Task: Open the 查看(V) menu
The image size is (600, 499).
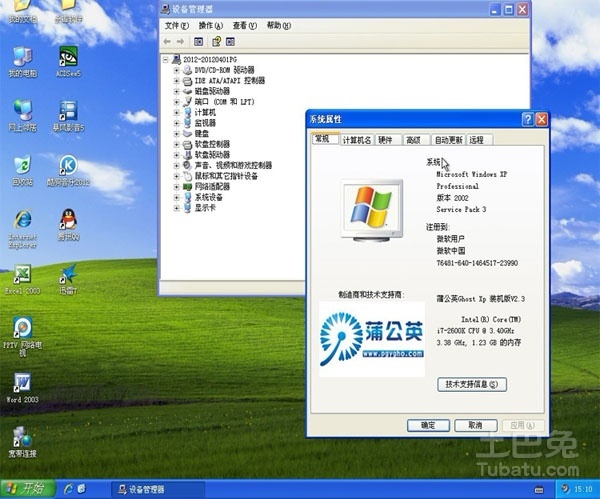Action: pyautogui.click(x=245, y=26)
